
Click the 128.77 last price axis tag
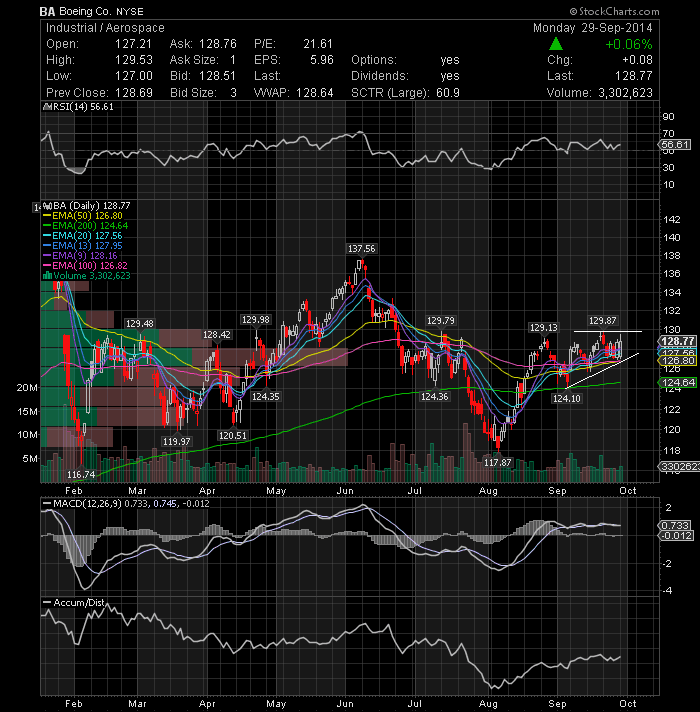click(677, 341)
